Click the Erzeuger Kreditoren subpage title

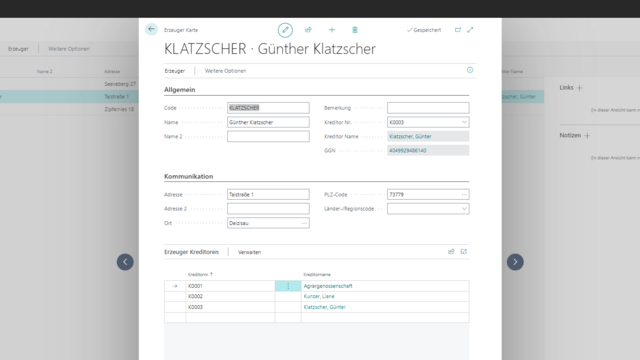[x=191, y=252]
